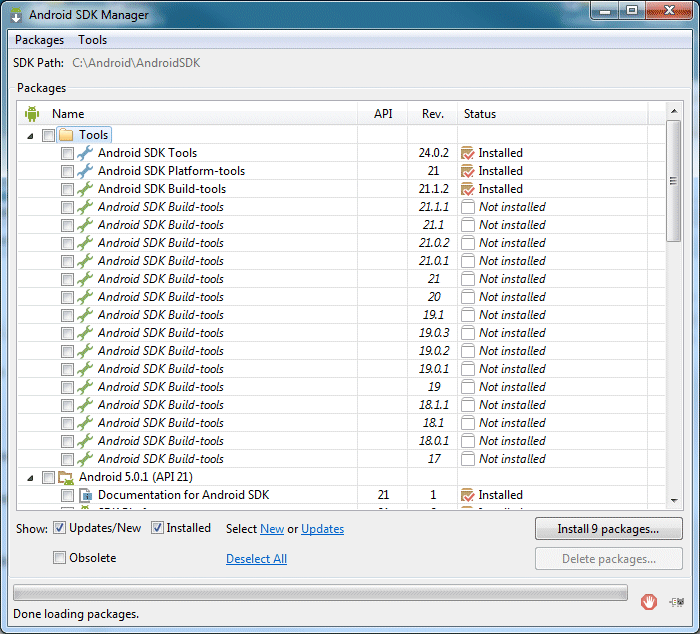Toggle the Installed show checkbox
This screenshot has height=634, width=700.
pyautogui.click(x=157, y=528)
